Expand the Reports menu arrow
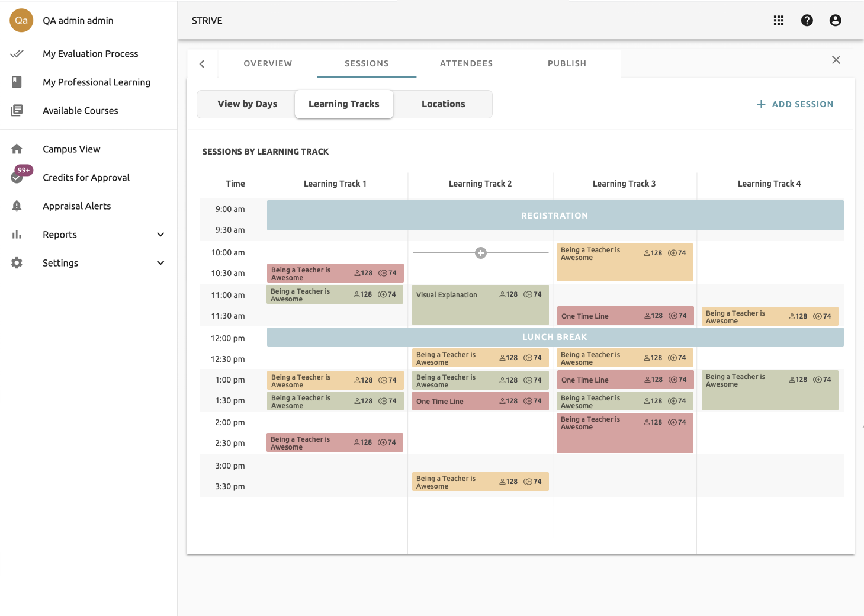The width and height of the screenshot is (864, 616). [x=160, y=235]
